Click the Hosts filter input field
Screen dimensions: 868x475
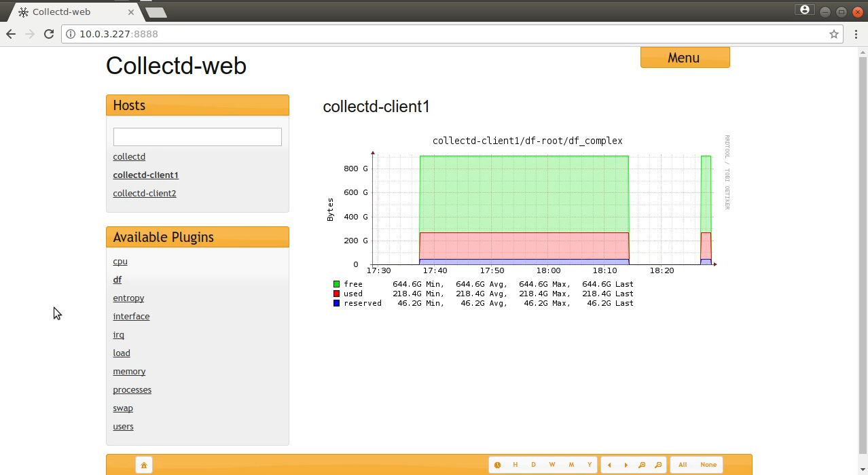click(x=198, y=137)
